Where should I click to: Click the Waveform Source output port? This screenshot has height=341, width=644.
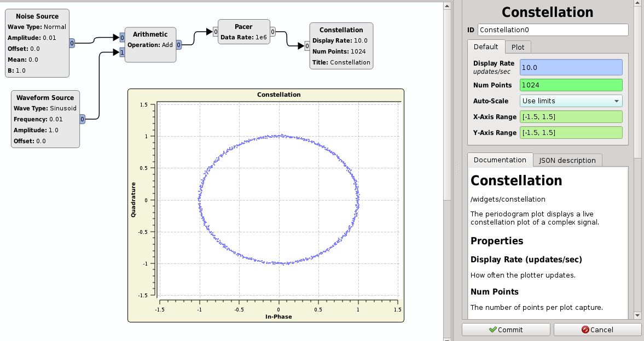click(82, 119)
